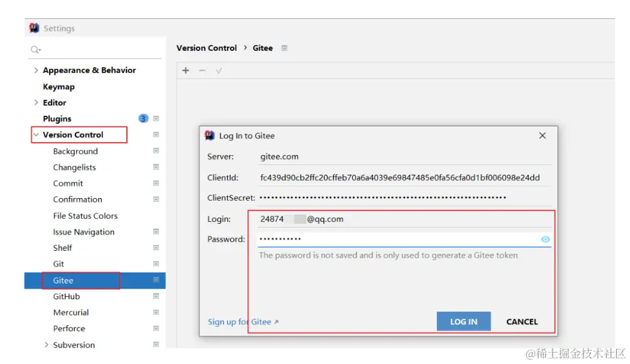Click the IntelliJ logo in Settings title
Screen dimensions: 630x364
point(34,28)
